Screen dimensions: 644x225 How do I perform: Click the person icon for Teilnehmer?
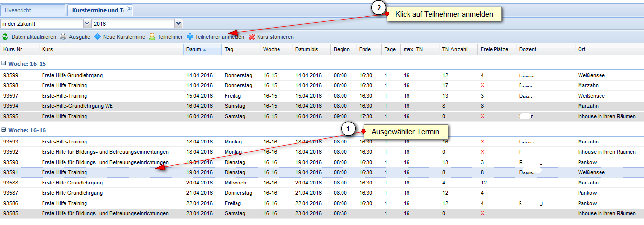point(152,37)
